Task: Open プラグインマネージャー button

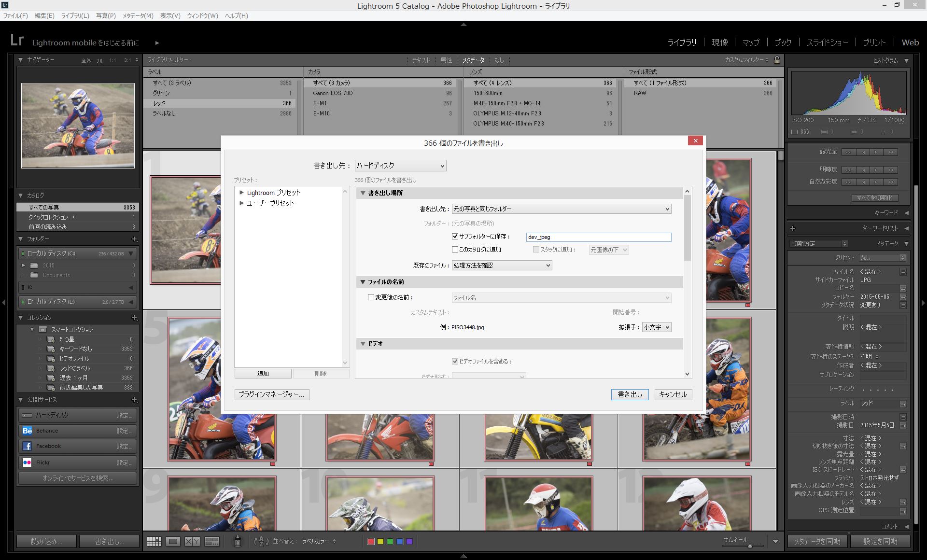Action: coord(272,394)
